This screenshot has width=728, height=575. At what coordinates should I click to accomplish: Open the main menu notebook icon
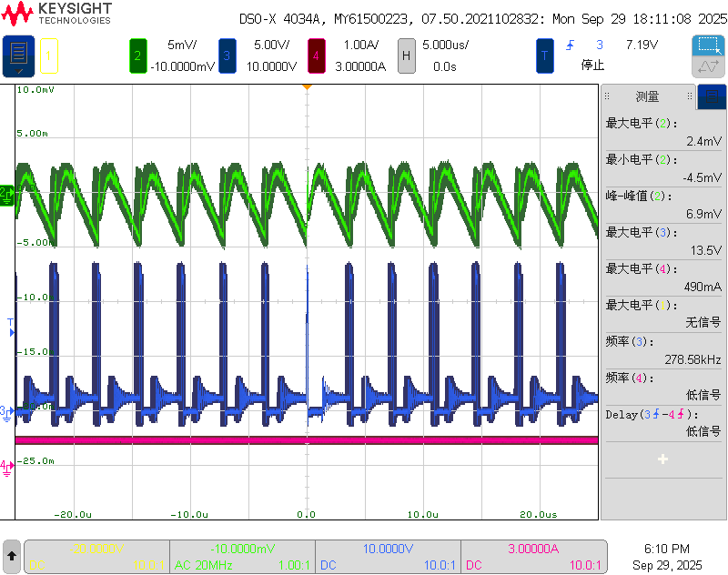[x=18, y=55]
